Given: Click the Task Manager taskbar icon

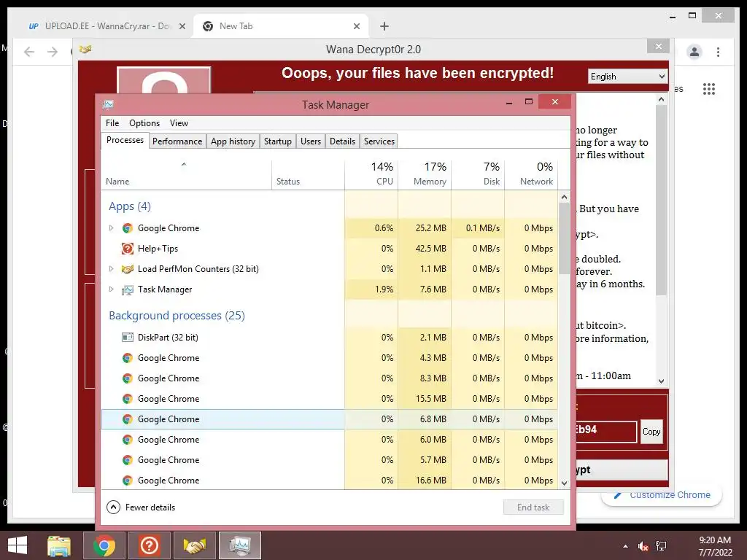Looking at the screenshot, I should click(x=240, y=545).
